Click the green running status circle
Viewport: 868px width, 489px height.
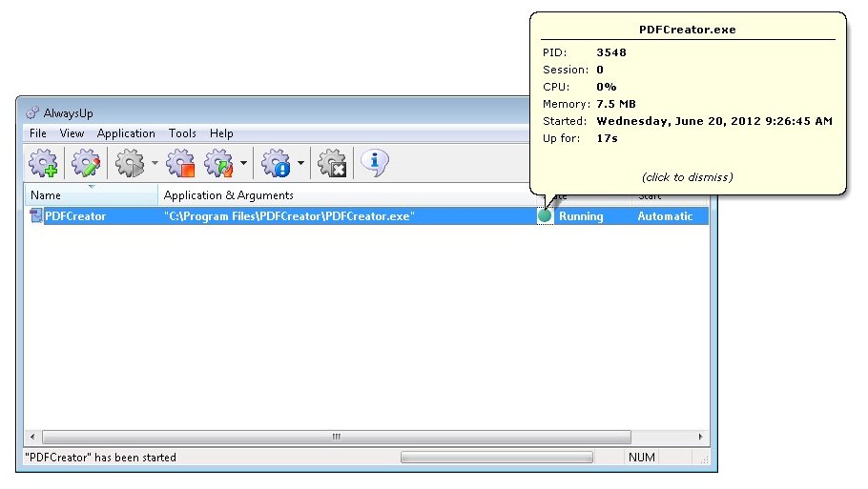pyautogui.click(x=545, y=215)
